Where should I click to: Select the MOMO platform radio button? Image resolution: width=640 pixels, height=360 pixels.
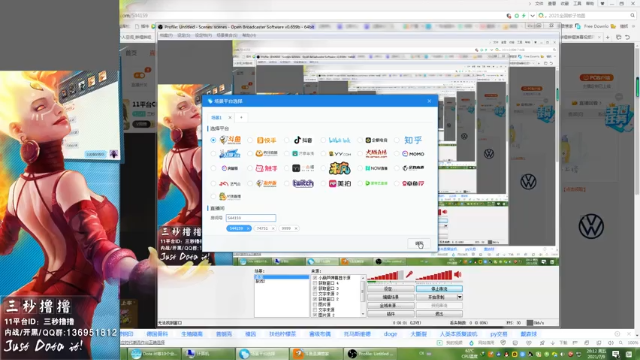click(x=397, y=154)
